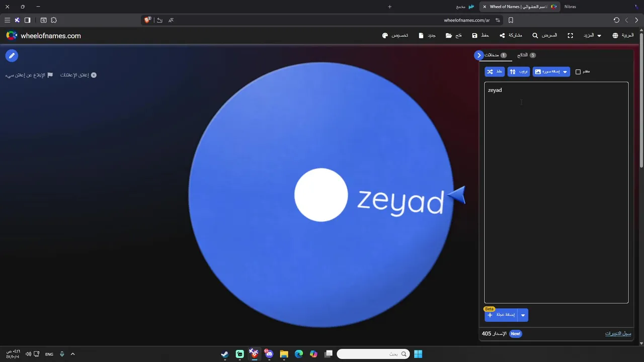644x362 pixels.
Task: Report a bad ad flag link
Action: pos(29,75)
